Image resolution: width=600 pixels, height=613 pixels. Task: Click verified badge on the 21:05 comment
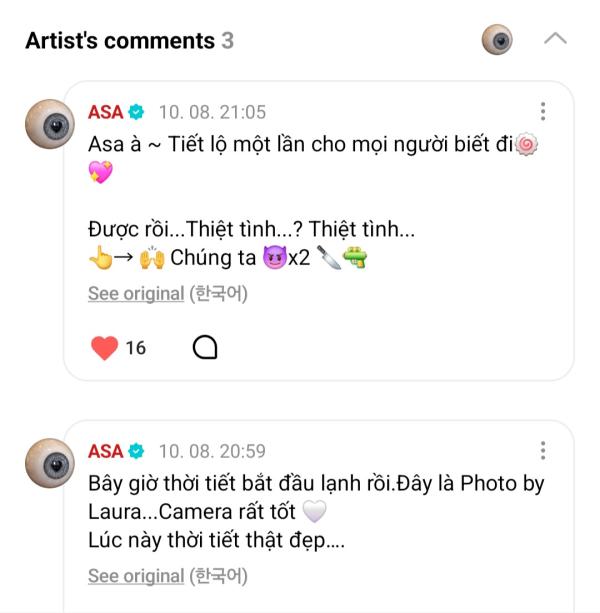136,112
